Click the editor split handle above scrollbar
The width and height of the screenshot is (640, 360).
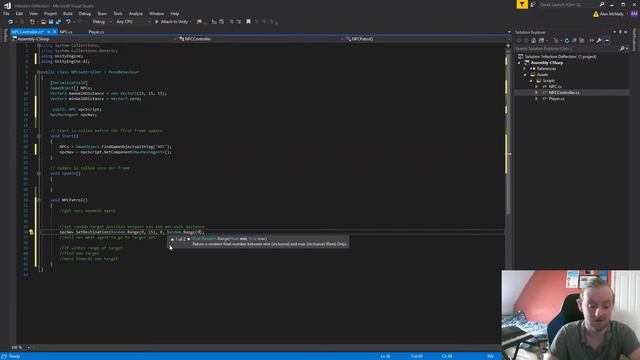(508, 46)
